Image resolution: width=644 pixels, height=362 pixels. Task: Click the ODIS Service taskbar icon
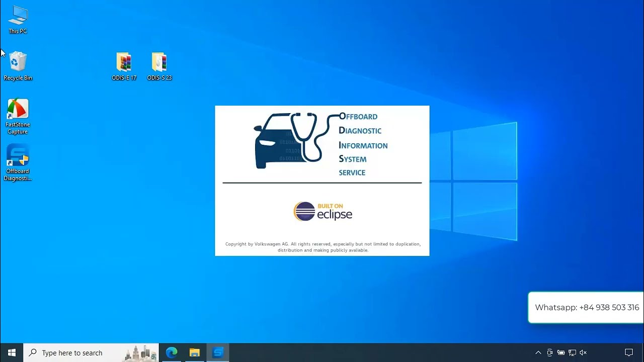(x=218, y=352)
